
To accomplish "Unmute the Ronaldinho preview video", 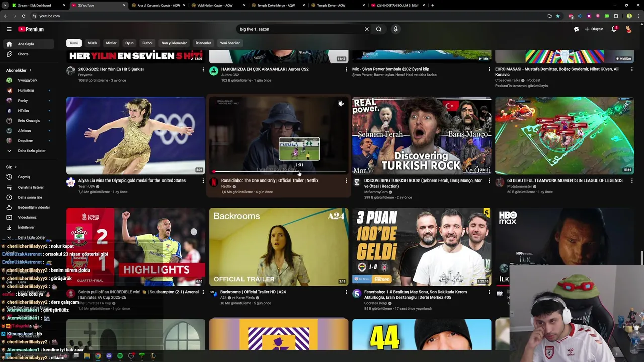I will (341, 104).
